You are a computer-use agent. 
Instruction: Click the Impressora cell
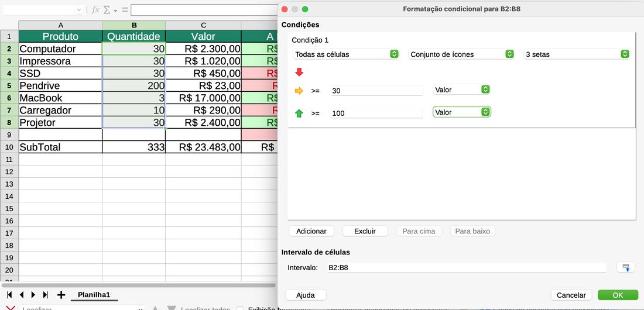click(x=60, y=61)
